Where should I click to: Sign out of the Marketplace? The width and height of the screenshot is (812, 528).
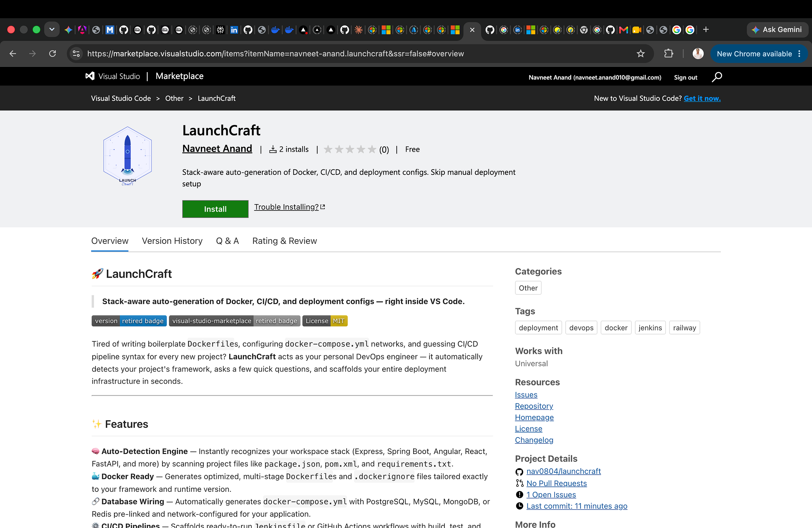[x=686, y=77]
